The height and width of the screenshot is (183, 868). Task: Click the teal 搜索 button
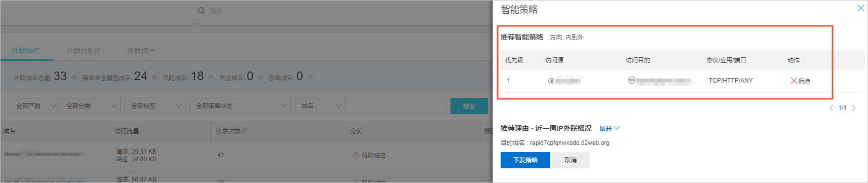coord(469,106)
